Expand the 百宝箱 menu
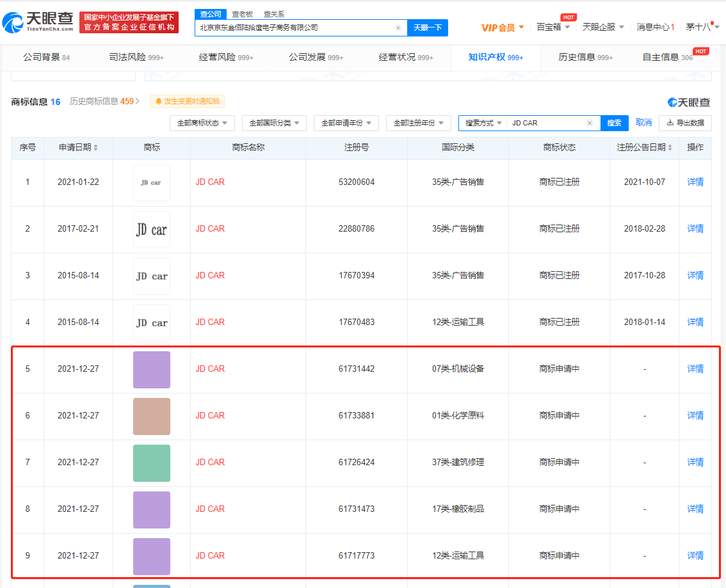This screenshot has height=588, width=726. click(553, 28)
